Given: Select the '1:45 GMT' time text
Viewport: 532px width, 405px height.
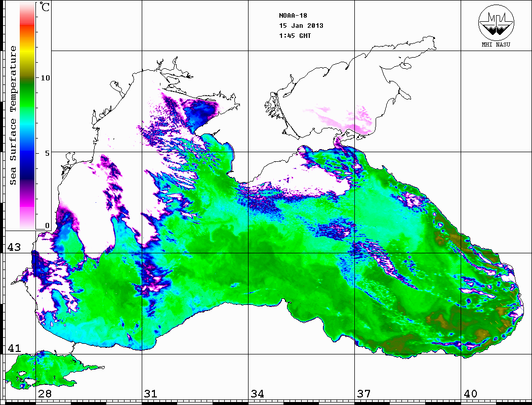Looking at the screenshot, I should tap(295, 35).
